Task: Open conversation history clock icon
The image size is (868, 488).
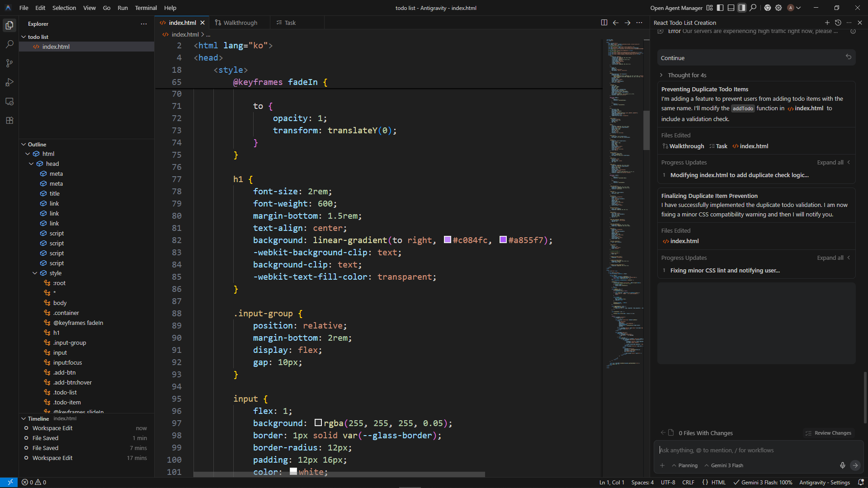Action: [x=838, y=23]
